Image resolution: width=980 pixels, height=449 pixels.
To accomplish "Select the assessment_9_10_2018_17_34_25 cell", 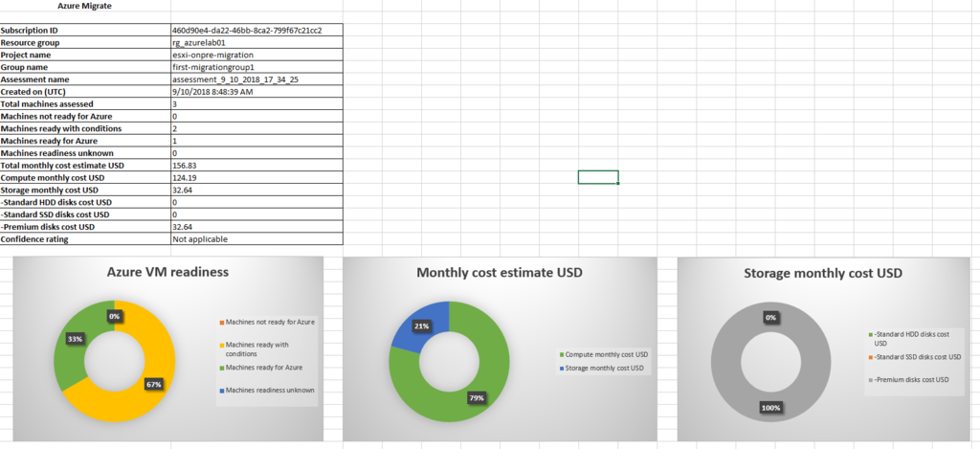I will (x=256, y=79).
